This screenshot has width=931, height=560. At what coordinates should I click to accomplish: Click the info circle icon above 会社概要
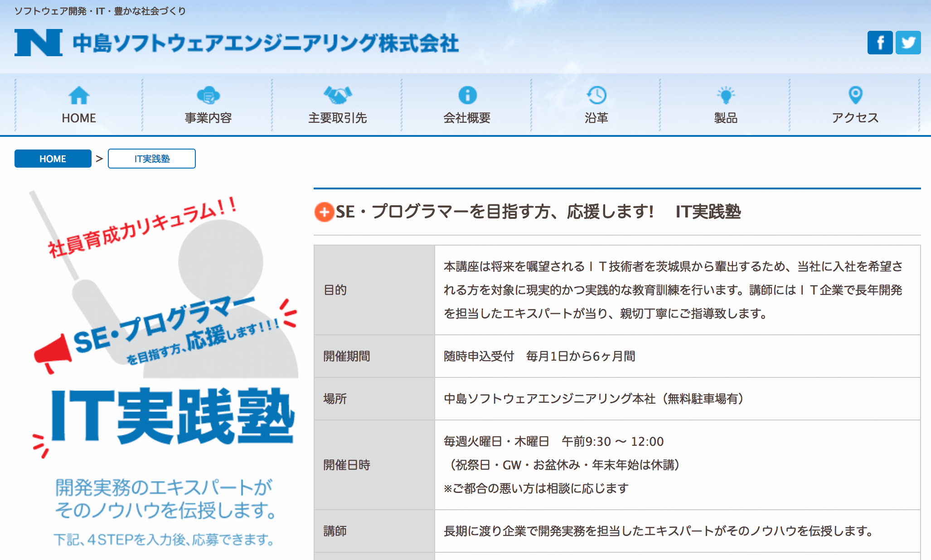click(467, 95)
